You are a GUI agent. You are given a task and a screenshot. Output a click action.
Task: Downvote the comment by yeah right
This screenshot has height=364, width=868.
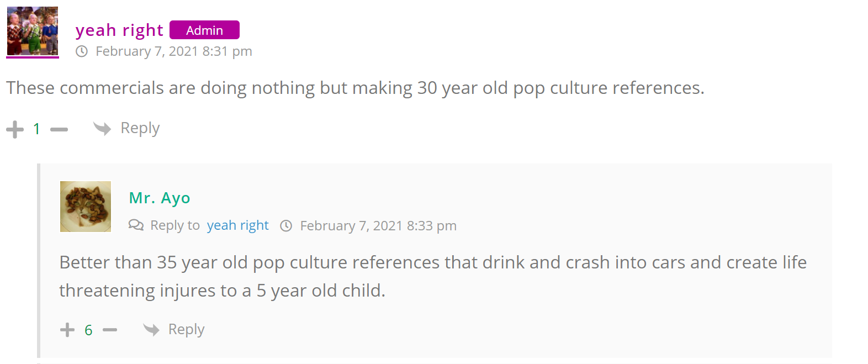(59, 130)
